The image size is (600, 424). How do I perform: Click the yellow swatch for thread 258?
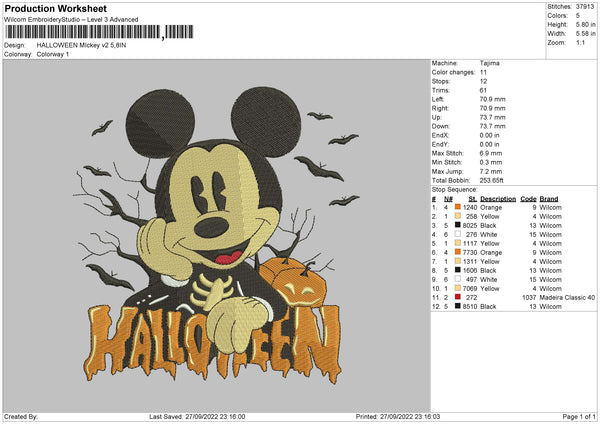pos(457,216)
